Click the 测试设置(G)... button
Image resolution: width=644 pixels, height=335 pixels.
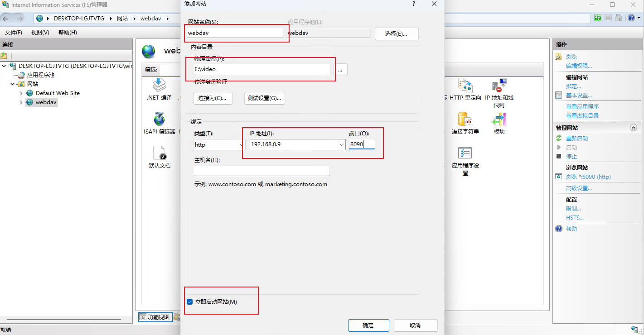(x=264, y=98)
